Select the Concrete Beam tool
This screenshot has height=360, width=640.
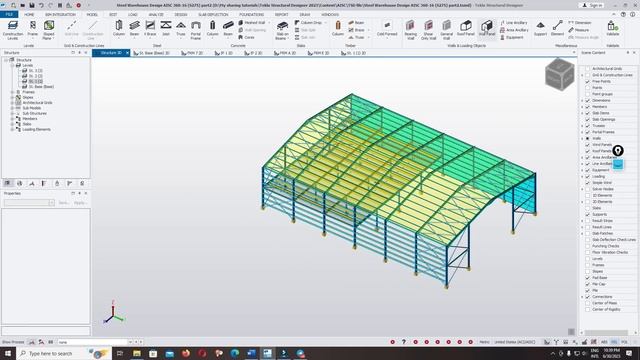tap(228, 29)
